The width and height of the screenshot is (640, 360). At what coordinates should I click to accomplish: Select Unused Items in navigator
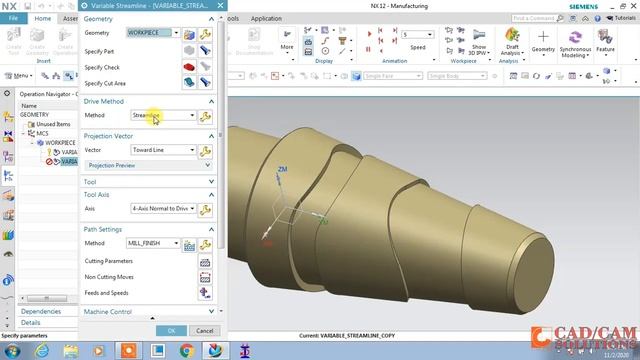[x=53, y=124]
